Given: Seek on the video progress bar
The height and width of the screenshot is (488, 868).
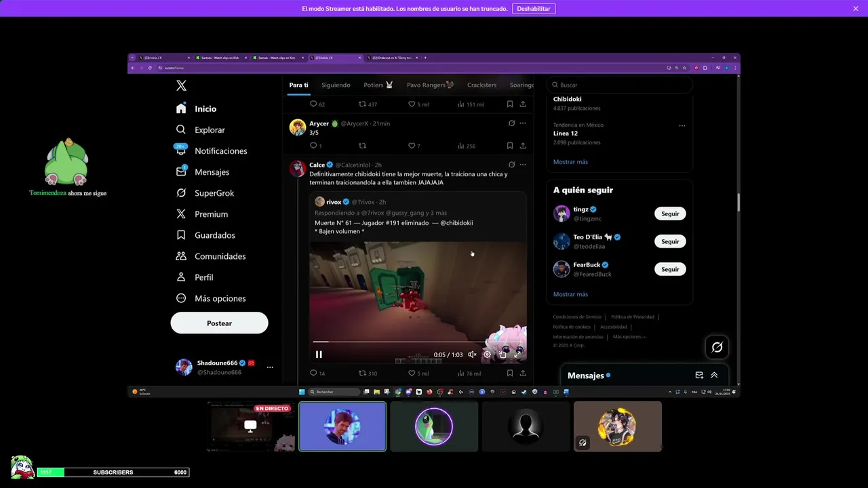Looking at the screenshot, I should coord(418,342).
